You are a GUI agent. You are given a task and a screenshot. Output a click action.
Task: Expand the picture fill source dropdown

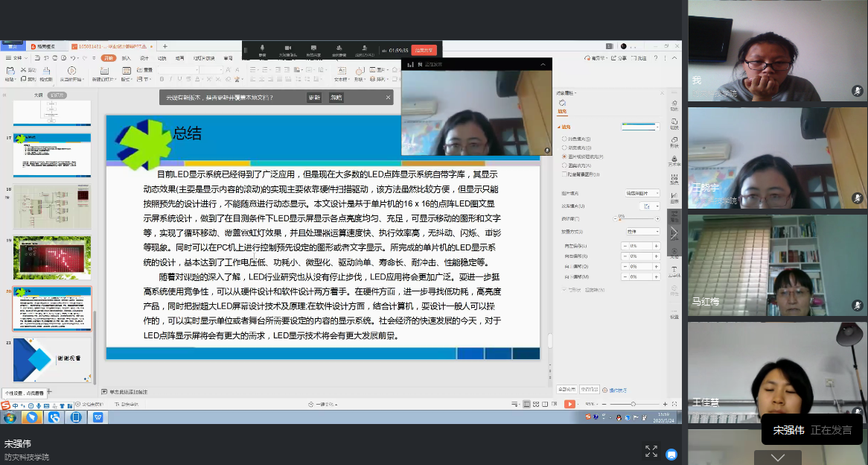tap(642, 193)
